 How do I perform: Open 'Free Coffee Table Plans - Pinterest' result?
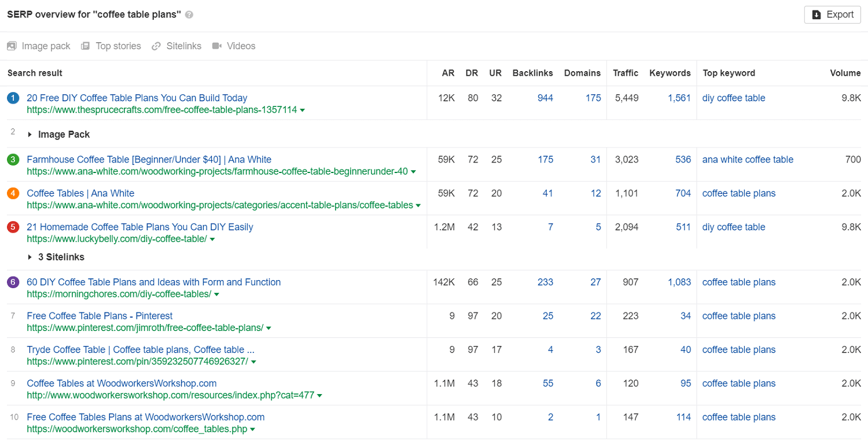click(x=100, y=315)
